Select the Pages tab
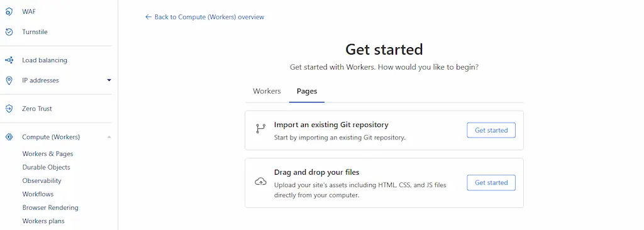Viewport: 644px width, 230px height. point(307,91)
